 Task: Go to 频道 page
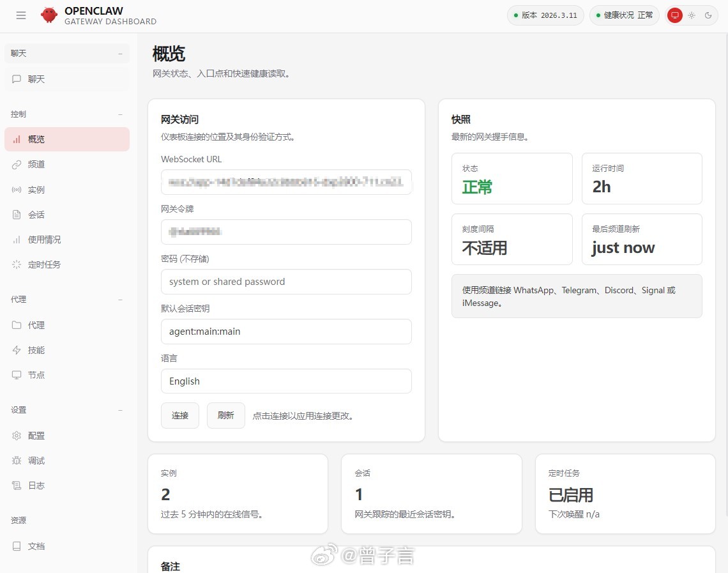point(67,164)
